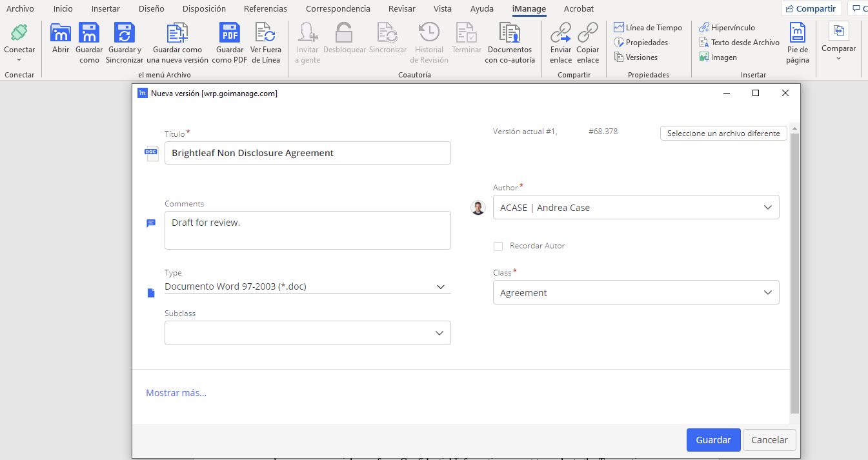Click the blue Guardar button

tap(713, 440)
